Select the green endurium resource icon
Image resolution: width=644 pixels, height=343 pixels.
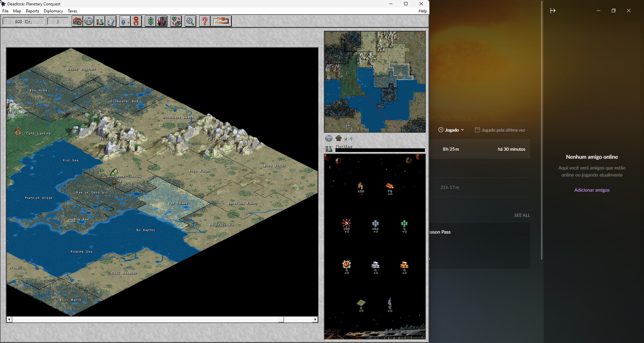[x=404, y=224]
